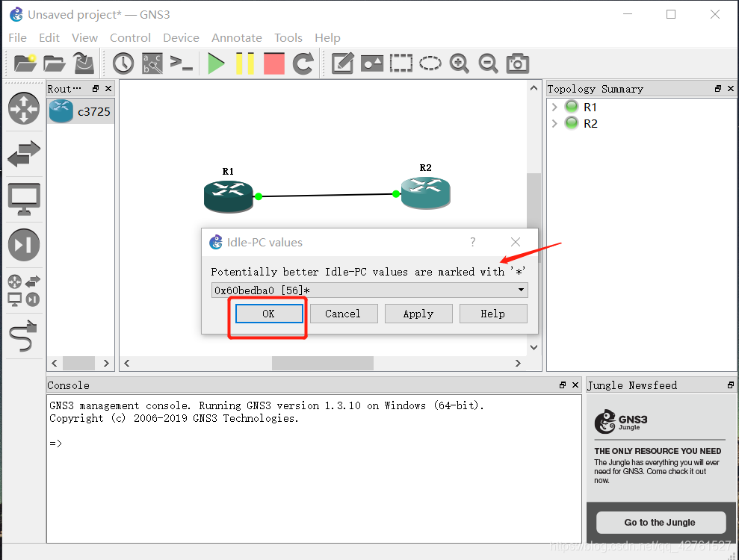Open the View menu
Image resolution: width=739 pixels, height=560 pixels.
[85, 37]
